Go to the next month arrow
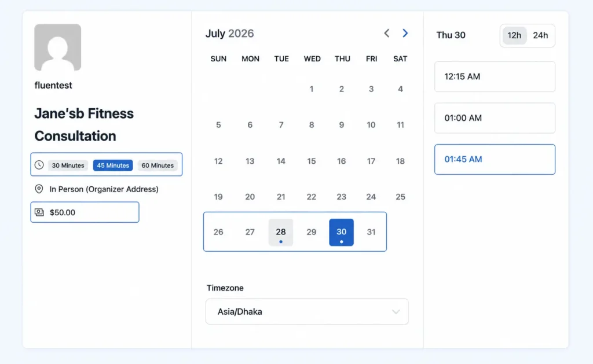 click(405, 33)
